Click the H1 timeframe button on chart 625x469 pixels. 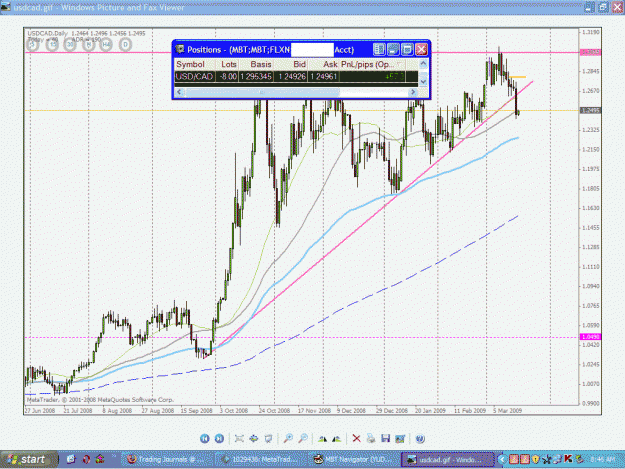88,45
